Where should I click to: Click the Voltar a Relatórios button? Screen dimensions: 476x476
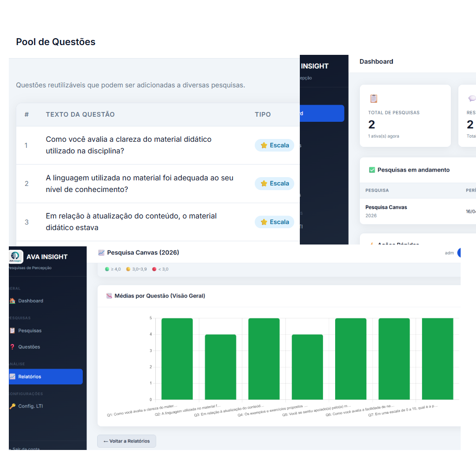tap(126, 441)
